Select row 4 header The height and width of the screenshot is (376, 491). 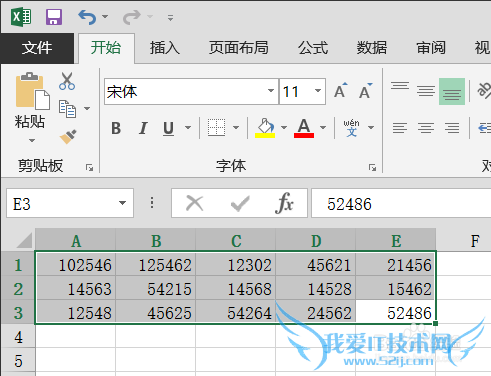(18, 336)
